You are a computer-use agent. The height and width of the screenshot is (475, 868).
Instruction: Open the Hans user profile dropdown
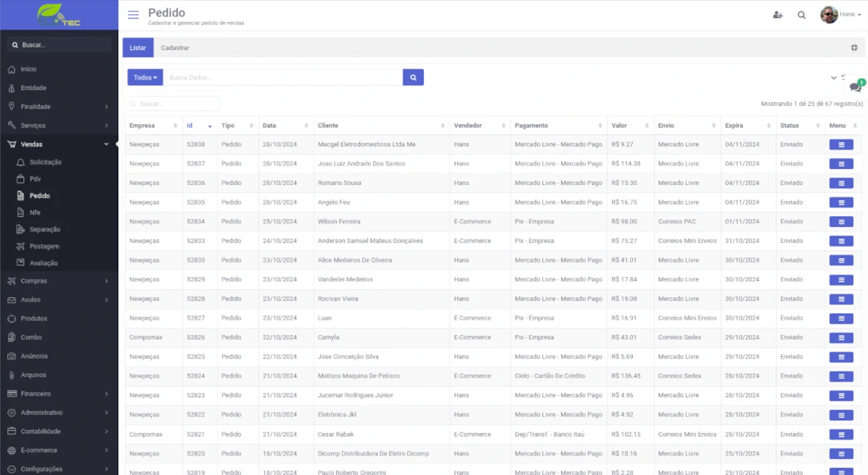pos(842,15)
